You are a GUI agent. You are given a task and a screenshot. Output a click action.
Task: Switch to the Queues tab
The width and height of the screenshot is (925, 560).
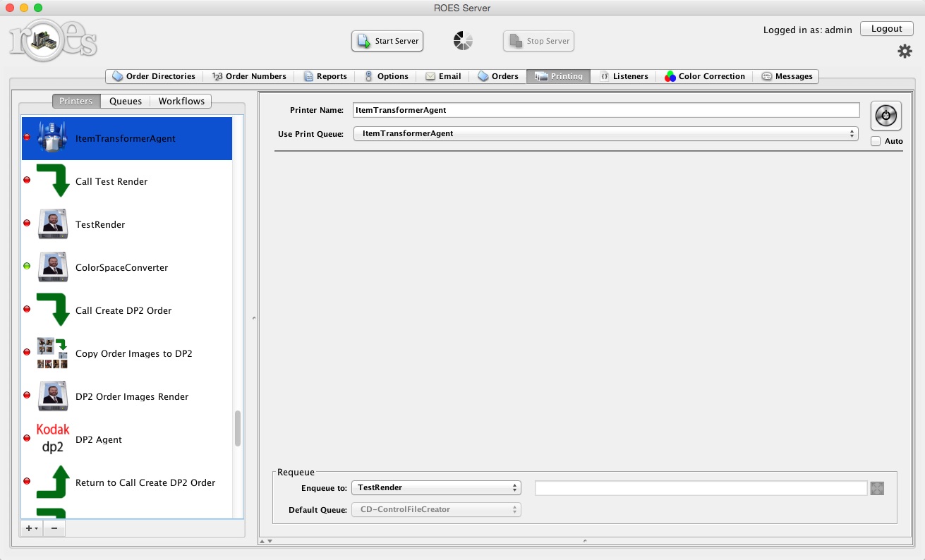coord(125,101)
